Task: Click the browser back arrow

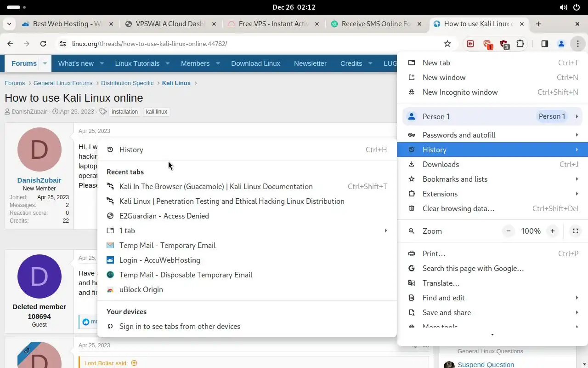Action: (10, 44)
